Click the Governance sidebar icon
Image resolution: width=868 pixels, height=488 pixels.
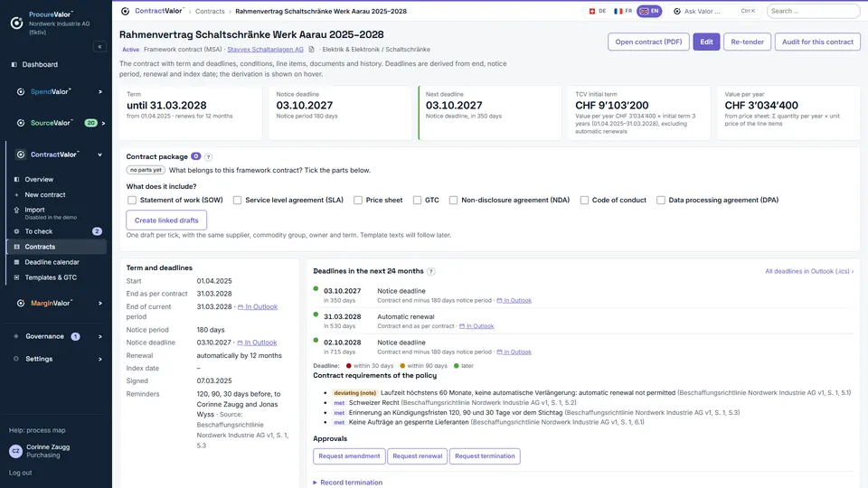click(x=16, y=336)
